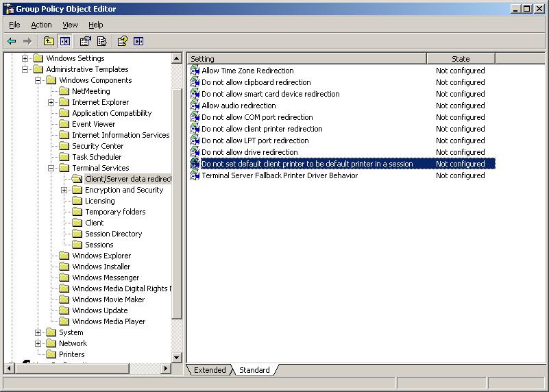This screenshot has width=549, height=392.
Task: Select the Client/Server data redirection folder
Action: point(128,179)
